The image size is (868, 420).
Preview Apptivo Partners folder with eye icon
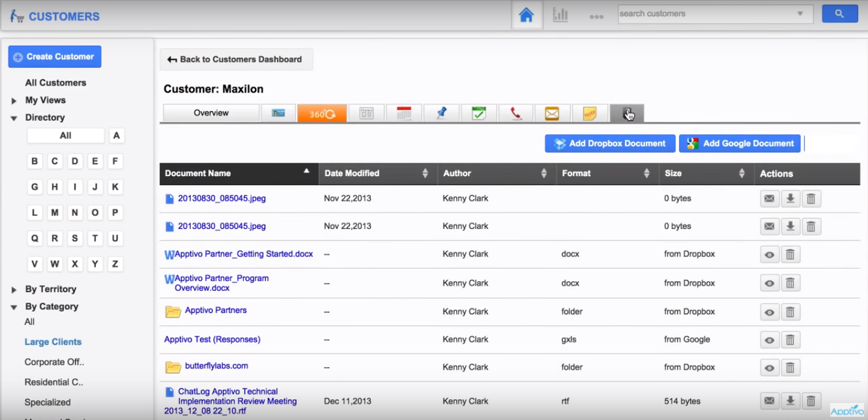click(770, 312)
